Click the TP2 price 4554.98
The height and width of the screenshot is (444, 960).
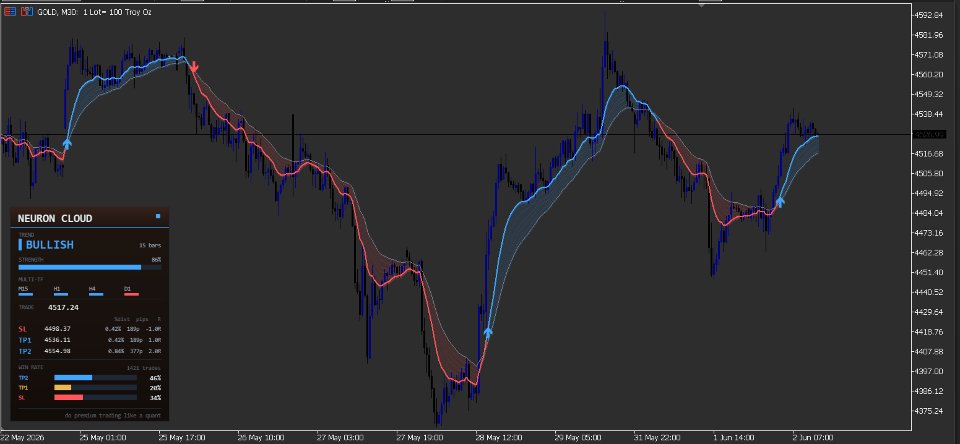coord(58,351)
